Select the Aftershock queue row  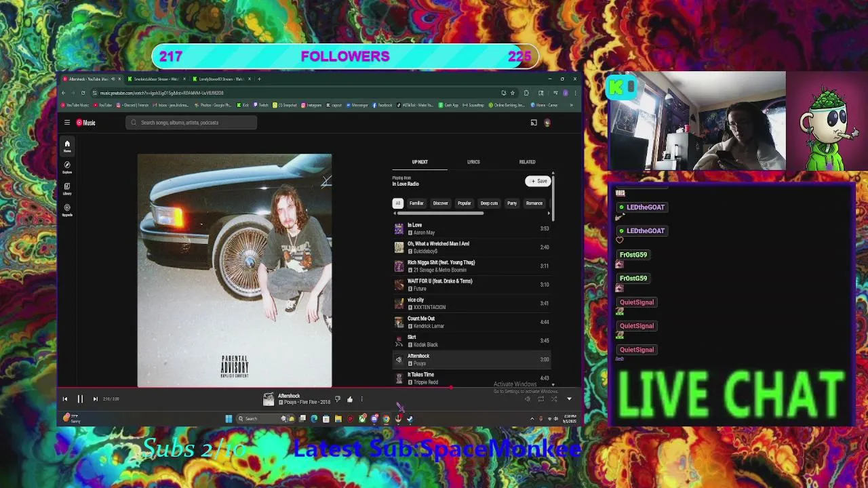point(473,359)
